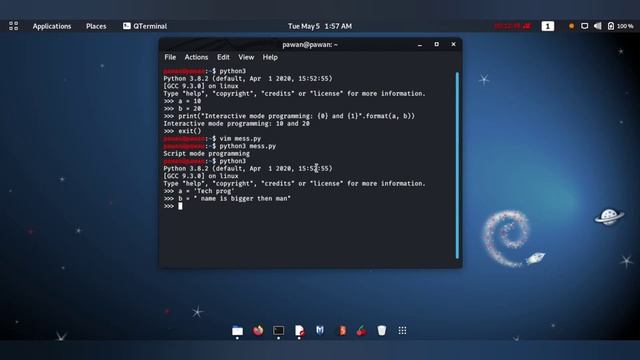The width and height of the screenshot is (640, 360).
Task: Open the document editor dock icon
Action: (x=299, y=330)
